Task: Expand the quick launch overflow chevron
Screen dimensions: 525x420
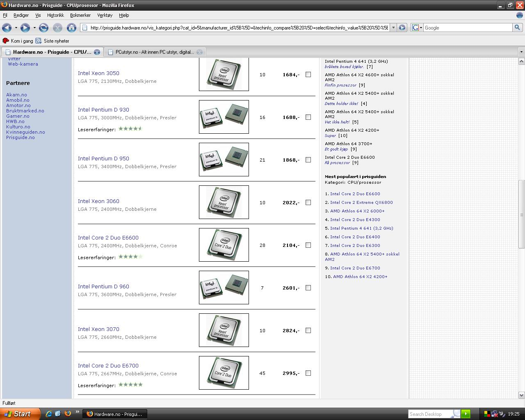Action: [77, 411]
